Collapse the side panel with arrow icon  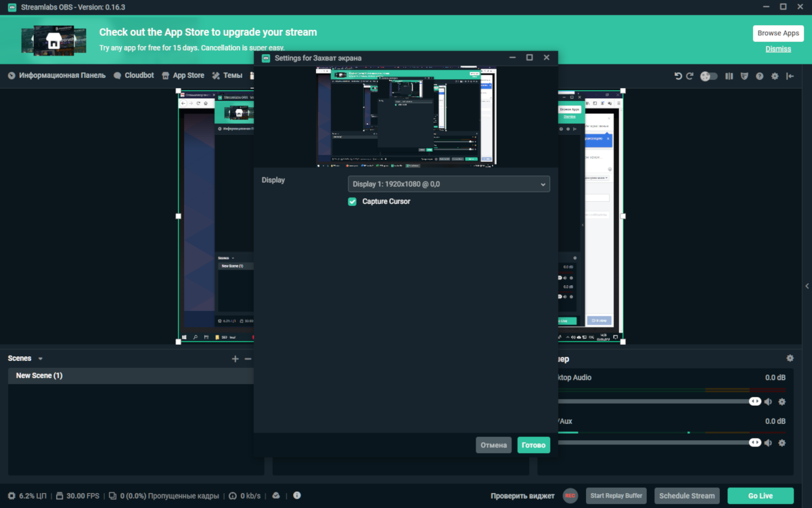(x=790, y=77)
